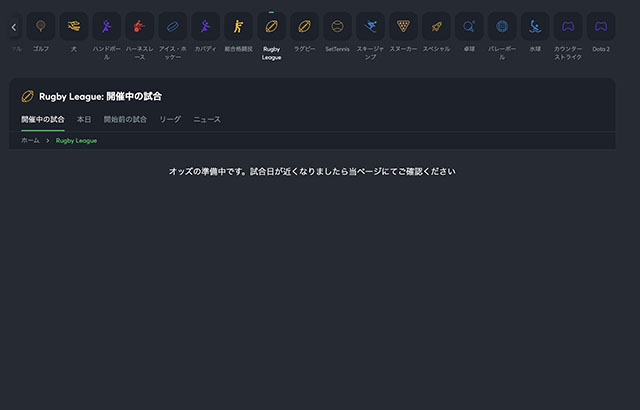Choose the Handball sport icon

107,26
